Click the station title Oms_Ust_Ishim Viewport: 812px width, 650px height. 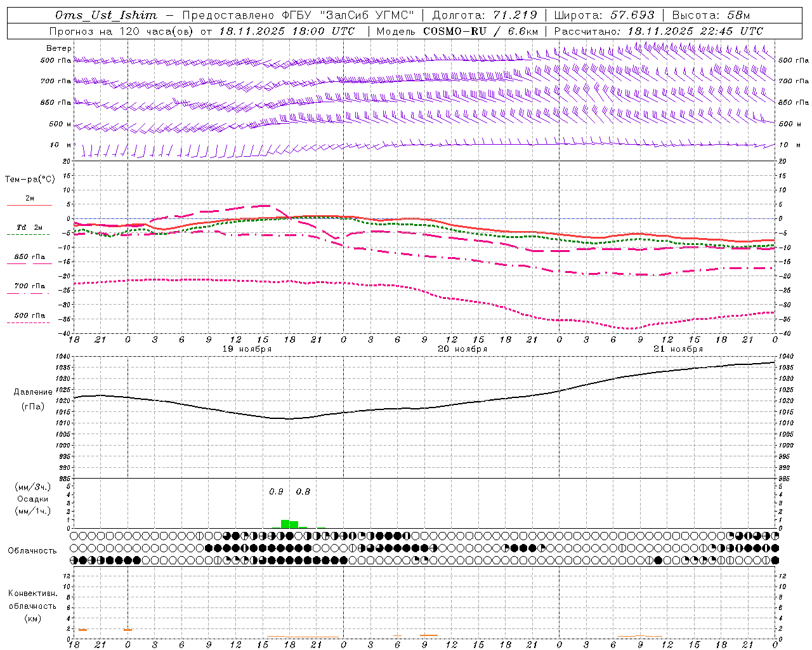pos(106,15)
